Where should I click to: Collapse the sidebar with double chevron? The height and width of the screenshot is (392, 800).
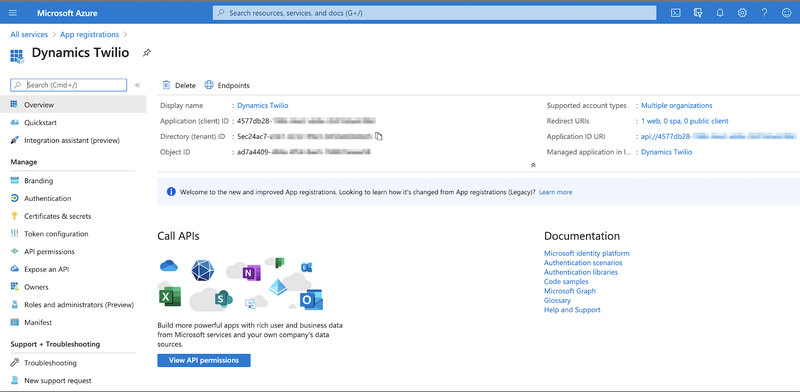click(x=137, y=85)
